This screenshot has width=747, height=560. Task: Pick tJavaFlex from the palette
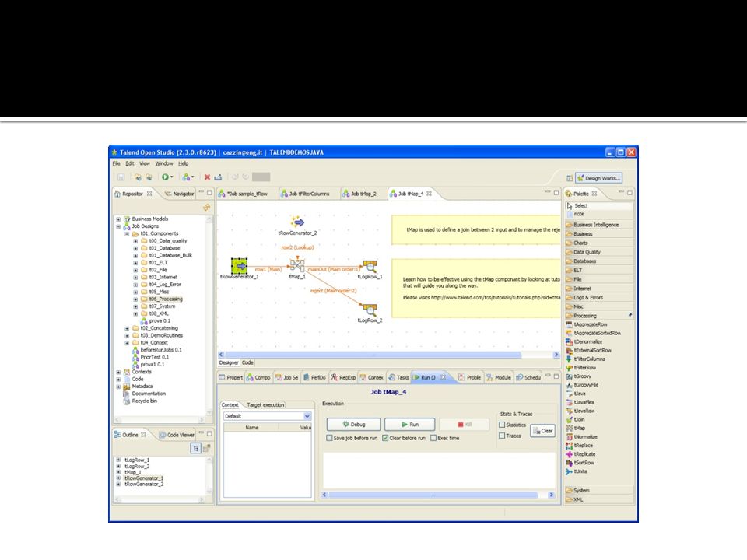point(580,402)
